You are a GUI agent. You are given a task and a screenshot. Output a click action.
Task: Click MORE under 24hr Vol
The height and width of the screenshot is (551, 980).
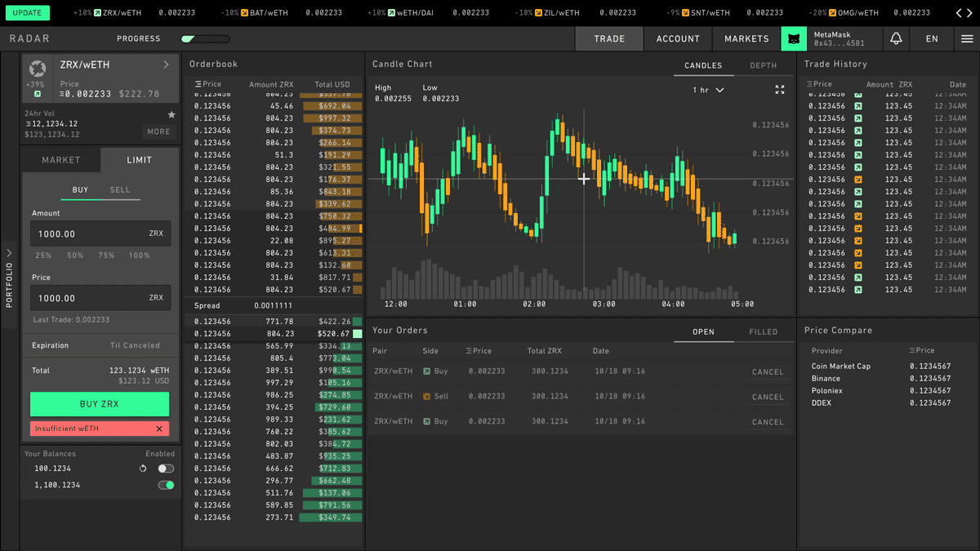click(x=158, y=131)
